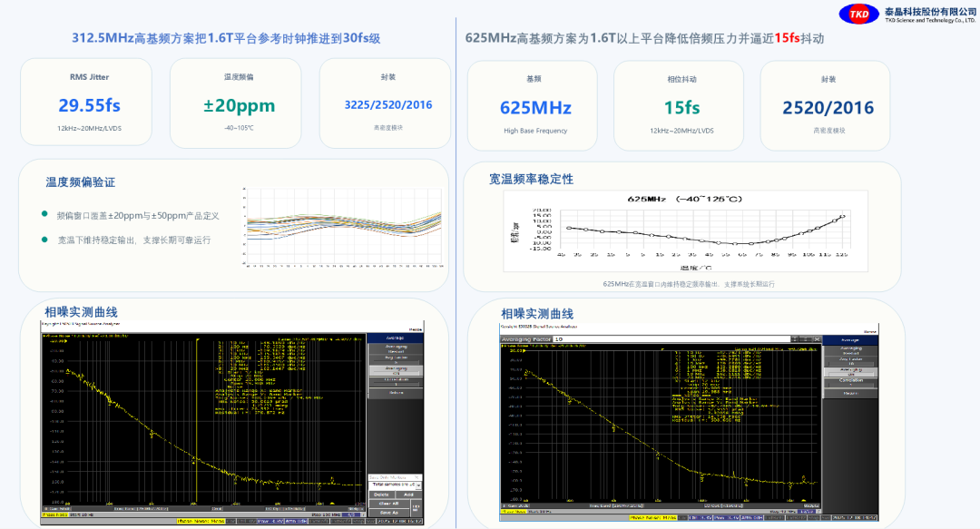This screenshot has width=980, height=529.
Task: Click the Averaging Factor input field
Action: click(671, 339)
